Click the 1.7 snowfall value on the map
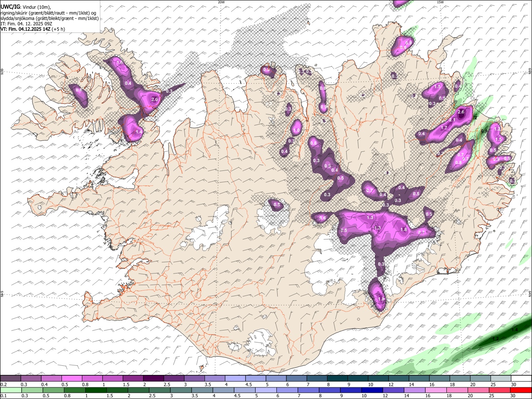Screen dimensions: 532x399 (444, 128)
